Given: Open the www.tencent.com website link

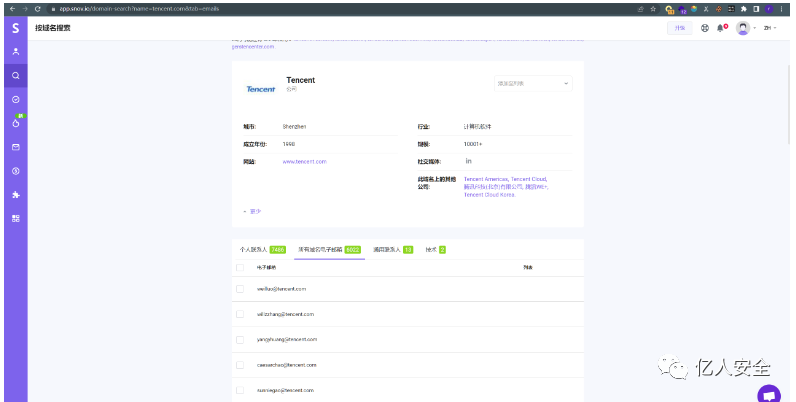Looking at the screenshot, I should click(305, 161).
